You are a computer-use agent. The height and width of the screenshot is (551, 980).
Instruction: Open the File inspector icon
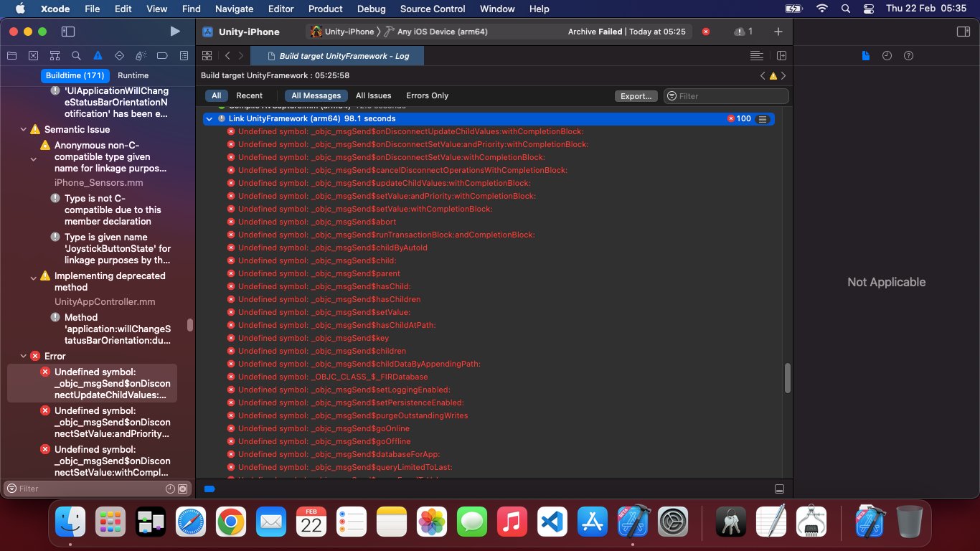[x=865, y=56]
